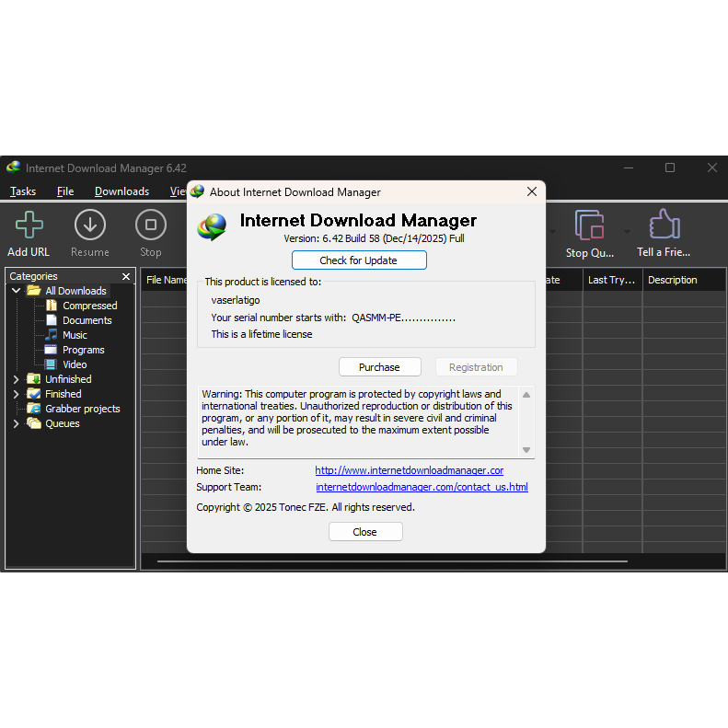Click the Tell a Friend thumbs-up icon

(x=664, y=224)
